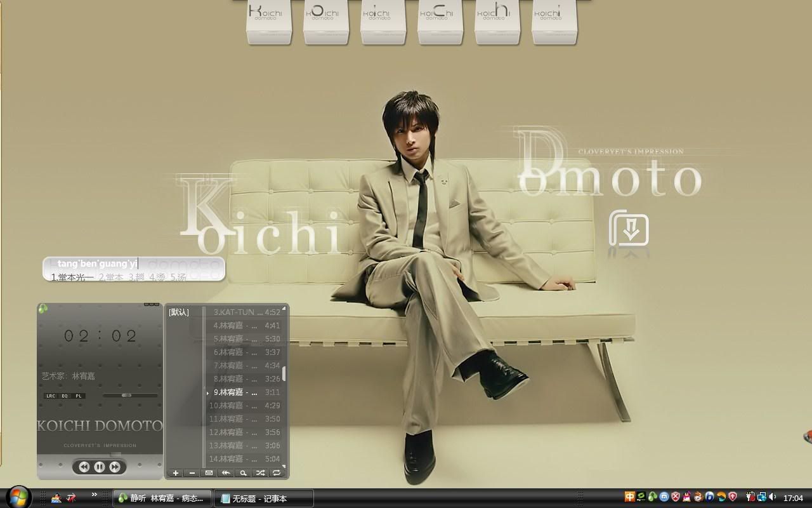Image resolution: width=812 pixels, height=508 pixels.
Task: Go back to the previous track
Action: click(x=84, y=467)
